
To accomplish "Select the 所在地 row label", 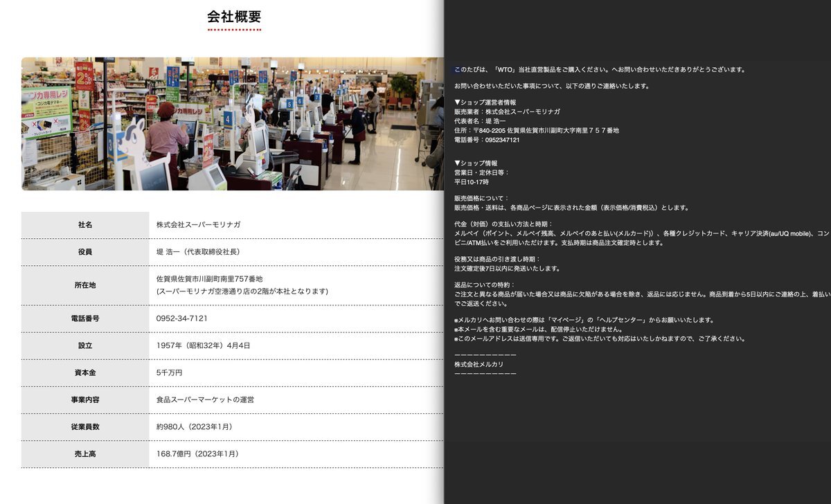I will tap(85, 285).
